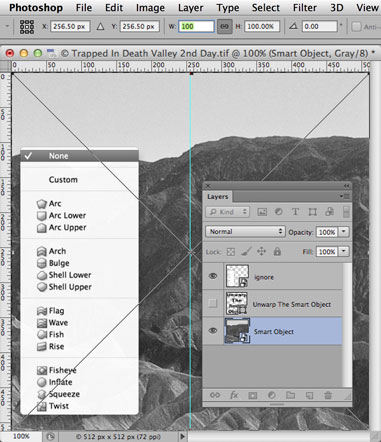Enable the Anti-alias checkbox
The image size is (381, 442).
click(356, 27)
